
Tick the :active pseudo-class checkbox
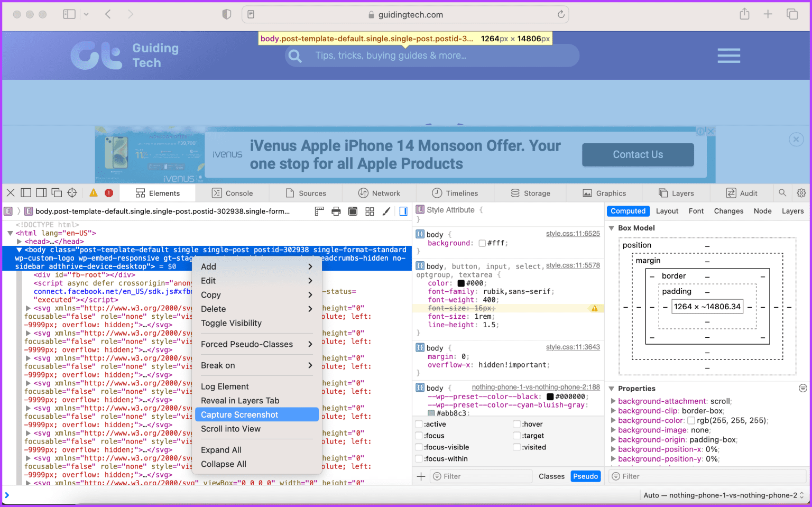[419, 424]
